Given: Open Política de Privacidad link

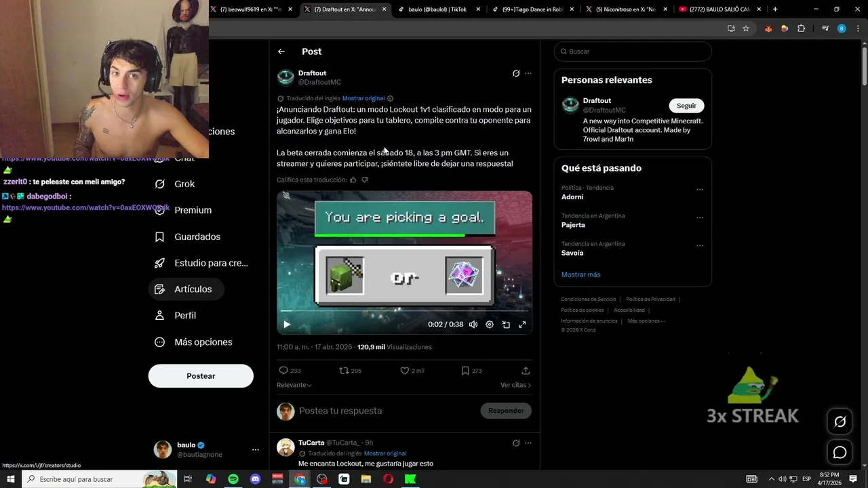Looking at the screenshot, I should pos(650,299).
